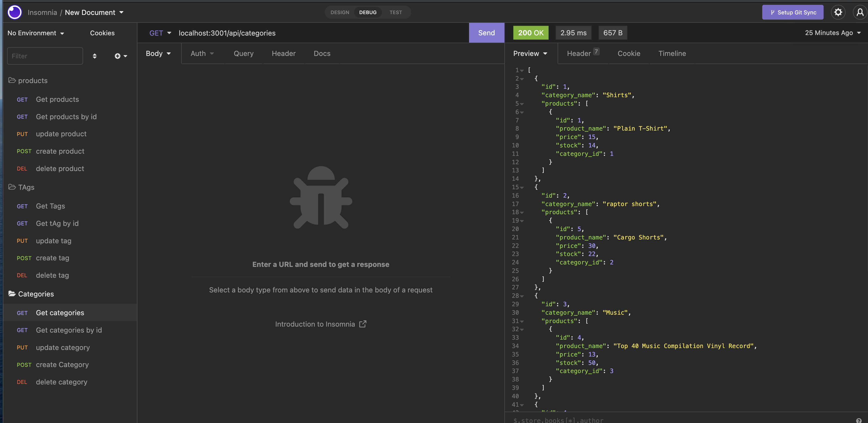Viewport: 868px width, 423px height.
Task: Switch to the DESIGN view
Action: click(340, 12)
